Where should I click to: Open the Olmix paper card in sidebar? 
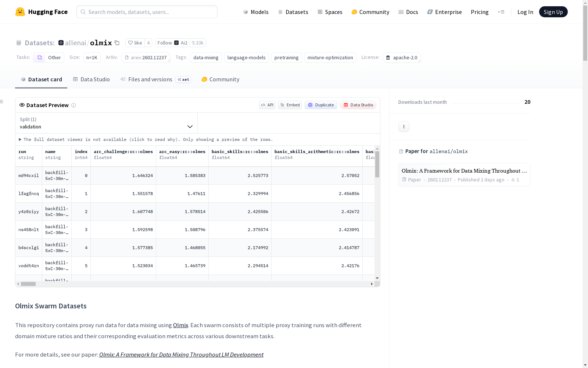(464, 175)
